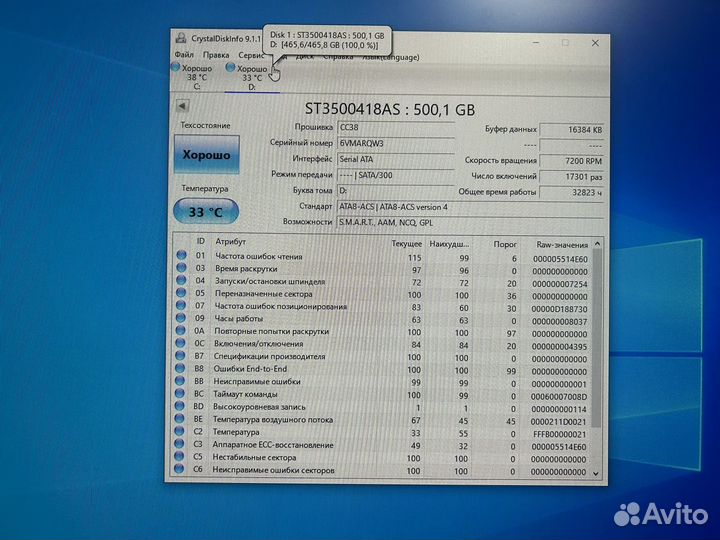Select the raw value 000005514E60 of attribute 01

560,259
